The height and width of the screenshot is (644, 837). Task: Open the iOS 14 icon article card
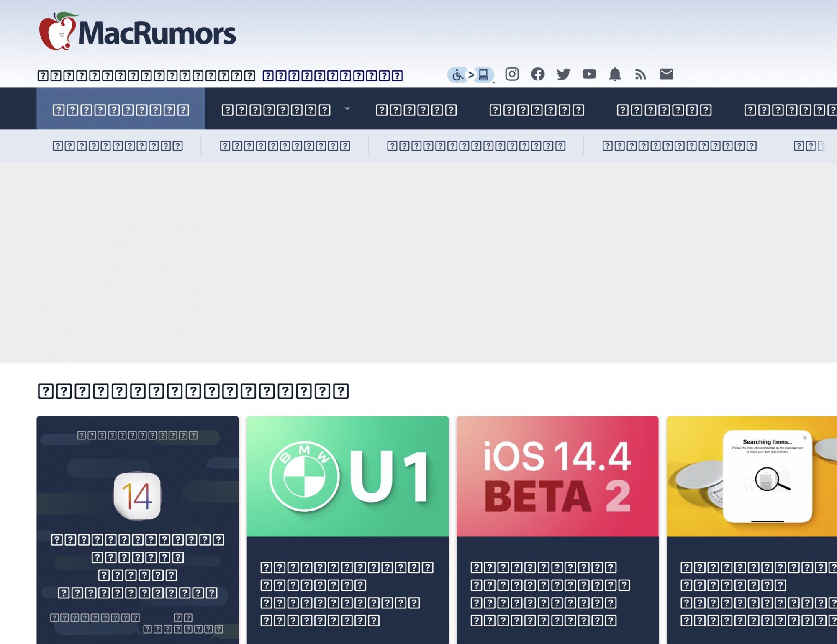click(137, 496)
